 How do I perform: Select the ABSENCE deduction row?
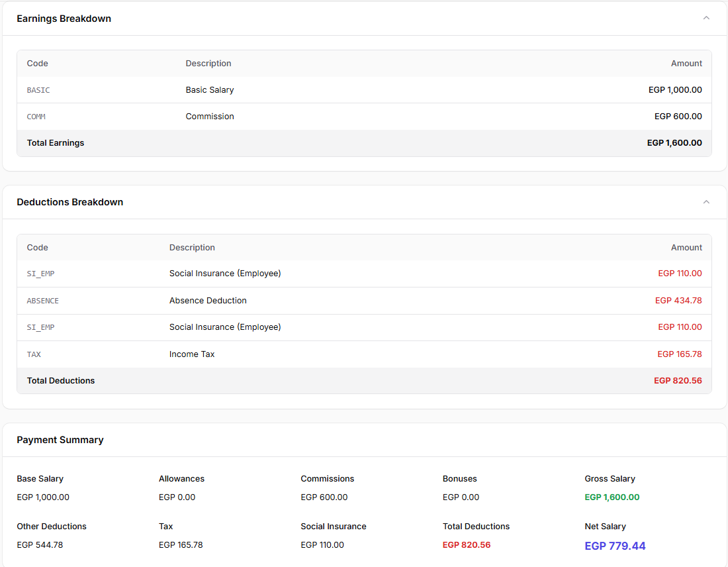[x=364, y=300]
